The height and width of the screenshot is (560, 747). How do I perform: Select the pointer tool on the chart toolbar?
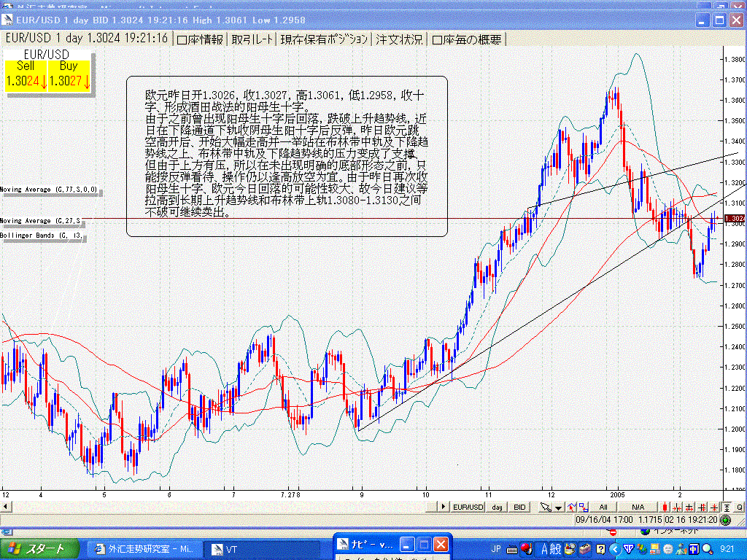tap(544, 506)
